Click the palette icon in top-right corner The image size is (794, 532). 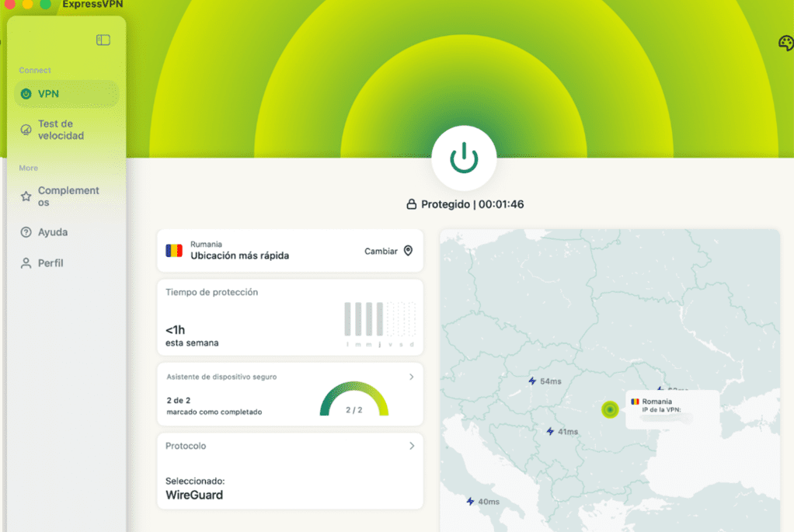pos(785,44)
